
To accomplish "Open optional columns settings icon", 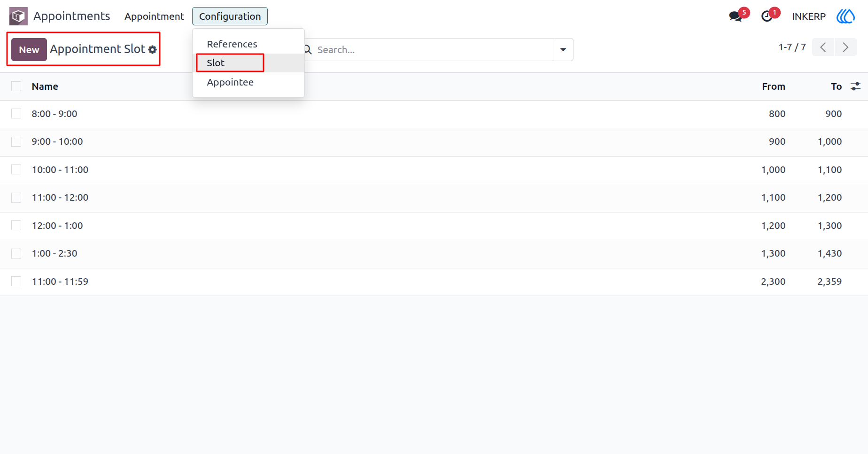I will tap(856, 86).
